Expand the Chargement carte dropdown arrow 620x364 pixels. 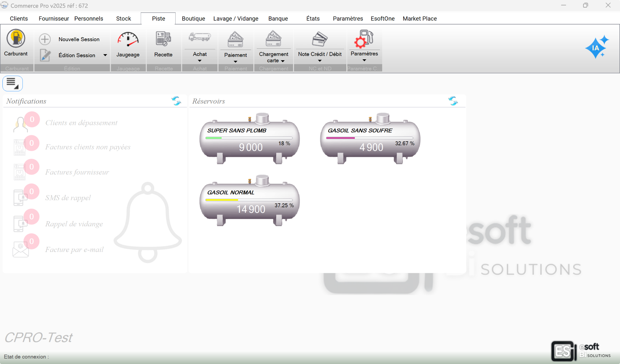[x=283, y=61]
